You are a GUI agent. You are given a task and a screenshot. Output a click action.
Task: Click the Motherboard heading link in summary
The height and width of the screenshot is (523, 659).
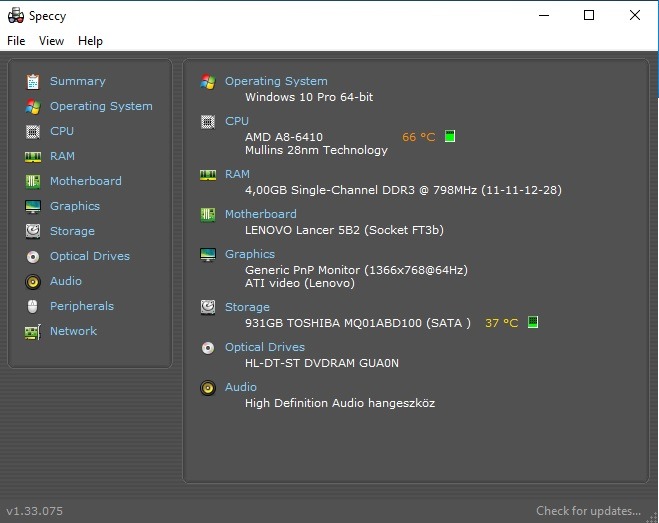(261, 214)
